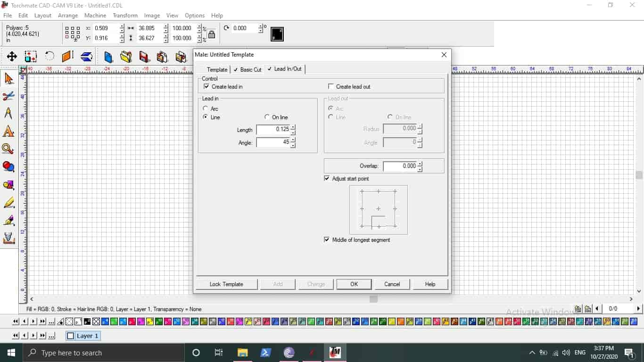Uncheck Create lead in checkbox
This screenshot has width=644, height=362.
coord(206,87)
